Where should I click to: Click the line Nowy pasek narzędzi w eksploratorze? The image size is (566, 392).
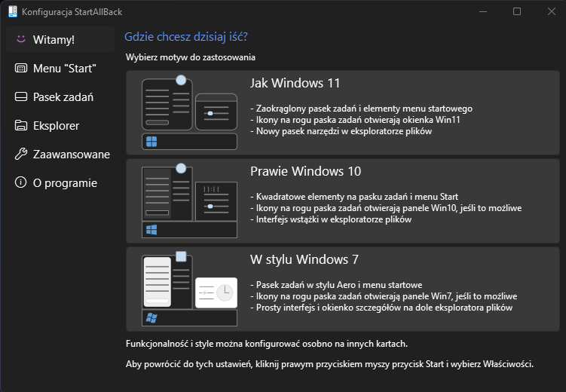[x=341, y=131]
